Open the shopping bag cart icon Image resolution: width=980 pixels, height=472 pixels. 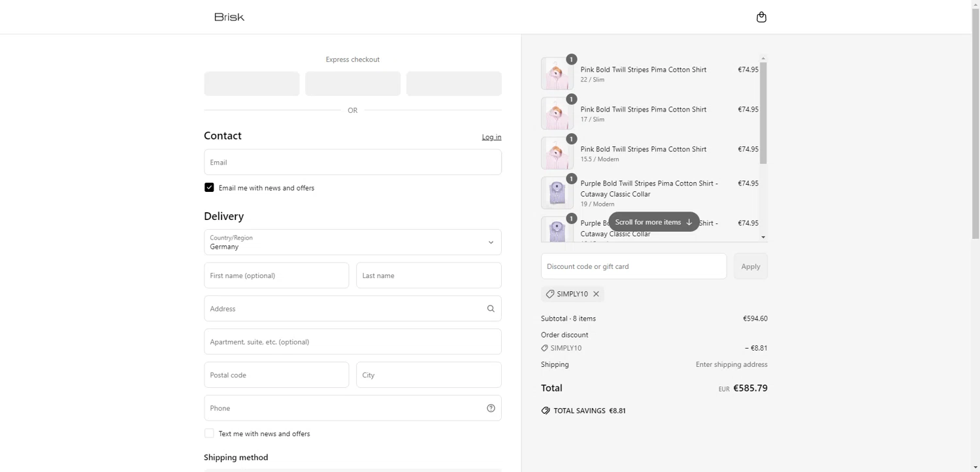(x=761, y=17)
